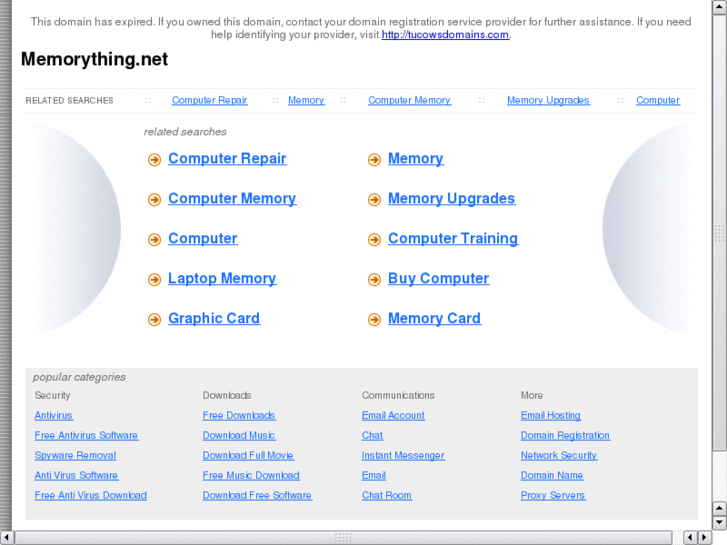This screenshot has width=727, height=545.
Task: Open the Anti Virus Software link
Action: [76, 475]
